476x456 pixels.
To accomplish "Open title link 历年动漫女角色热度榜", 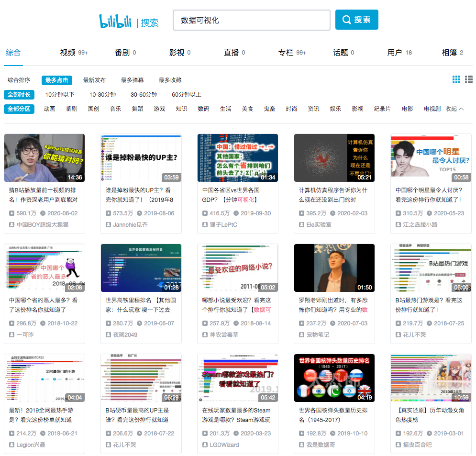I will 430,415.
